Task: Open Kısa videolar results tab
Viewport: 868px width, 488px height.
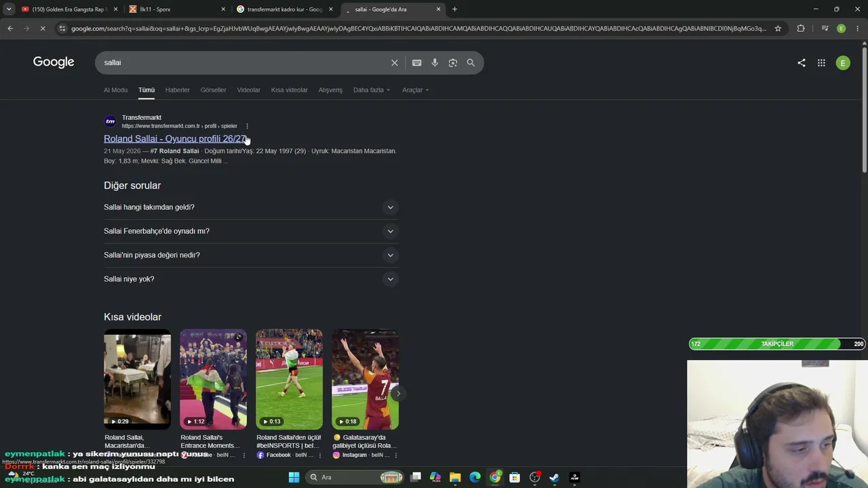Action: coord(290,90)
